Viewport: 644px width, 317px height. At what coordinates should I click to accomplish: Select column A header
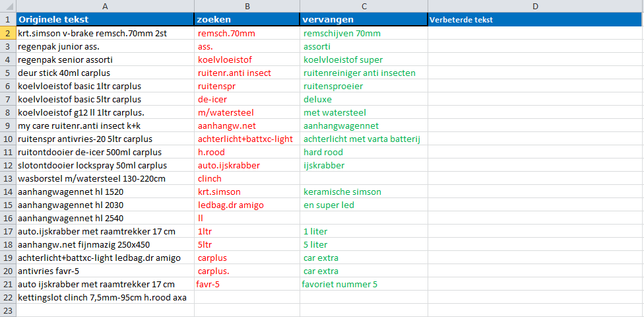point(105,6)
